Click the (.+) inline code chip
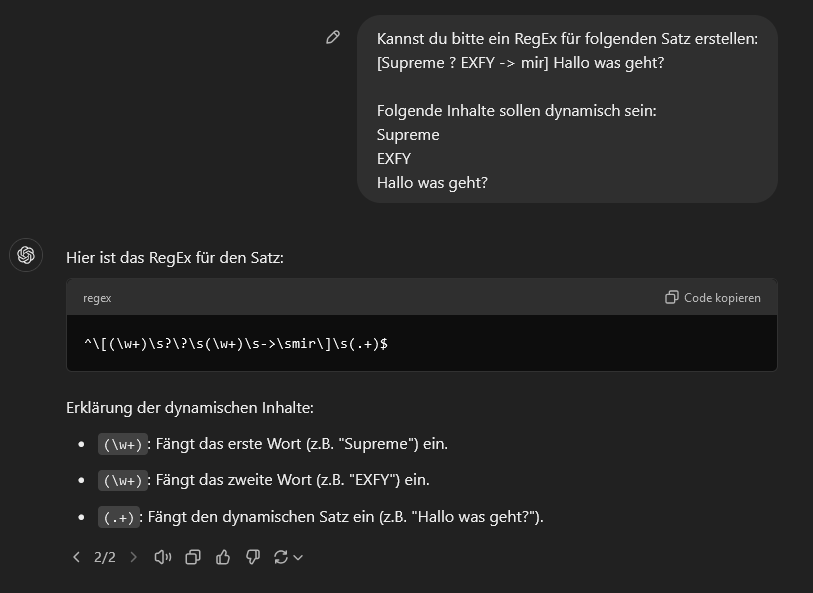The image size is (813, 593). coord(118,517)
